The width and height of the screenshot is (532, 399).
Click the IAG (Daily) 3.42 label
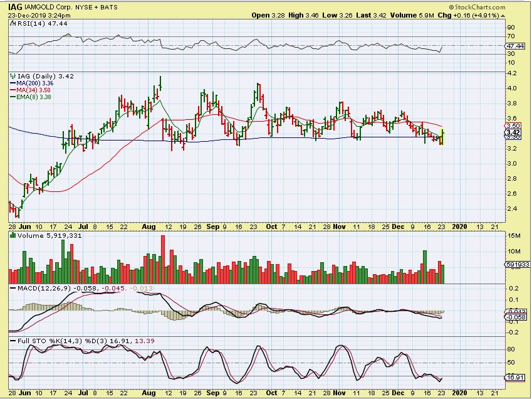46,76
